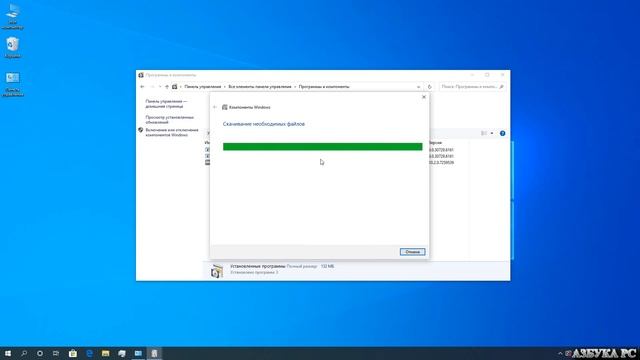Launch Microsoft Edge from taskbar

click(89, 353)
